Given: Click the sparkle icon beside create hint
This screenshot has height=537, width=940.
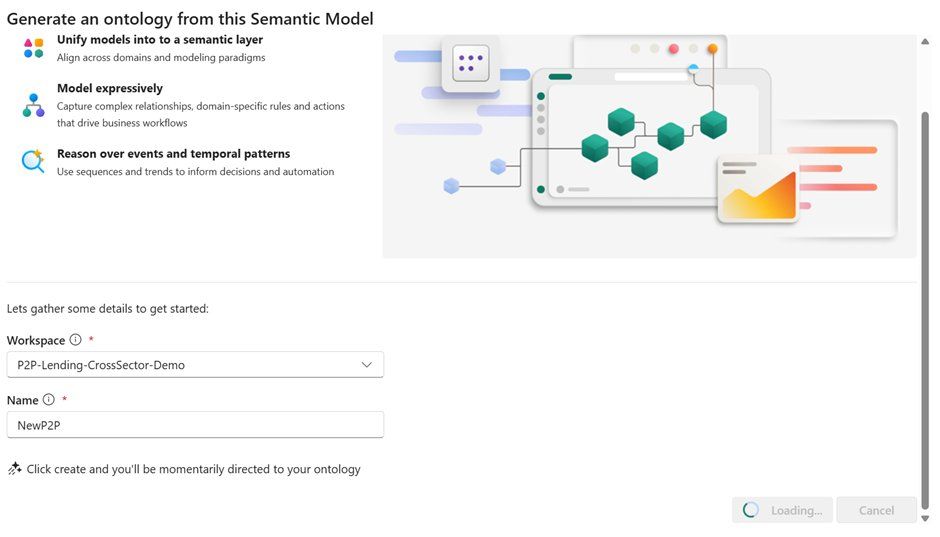Looking at the screenshot, I should coord(15,468).
